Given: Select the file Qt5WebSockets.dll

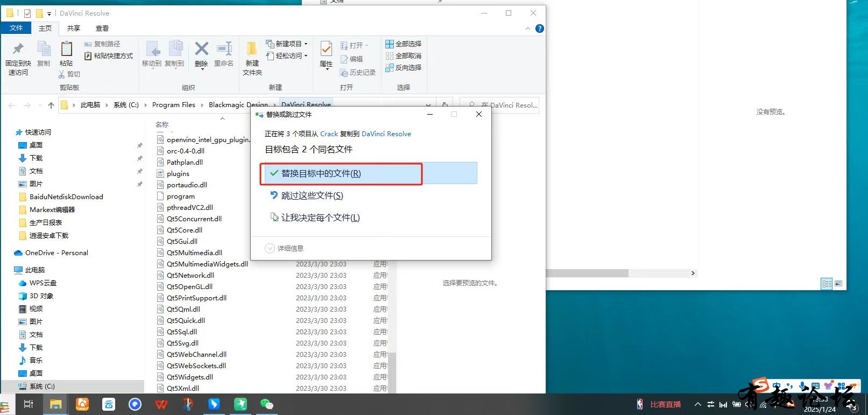Looking at the screenshot, I should click(x=196, y=365).
